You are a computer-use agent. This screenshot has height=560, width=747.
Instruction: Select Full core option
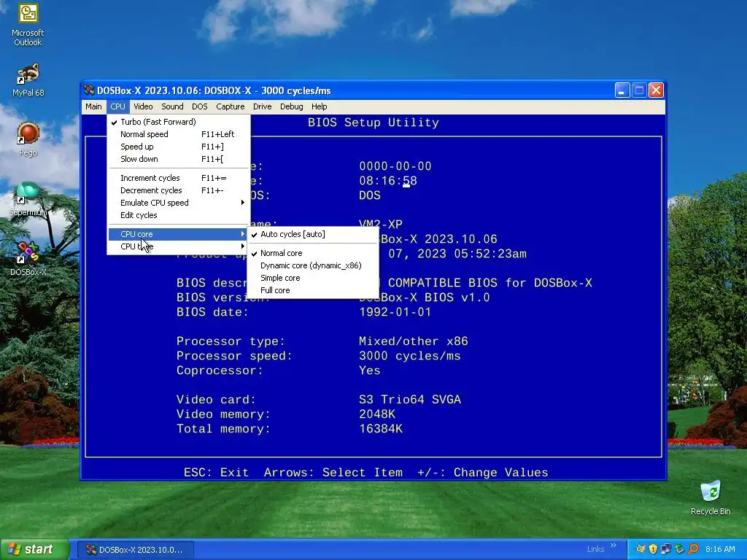pos(312,290)
